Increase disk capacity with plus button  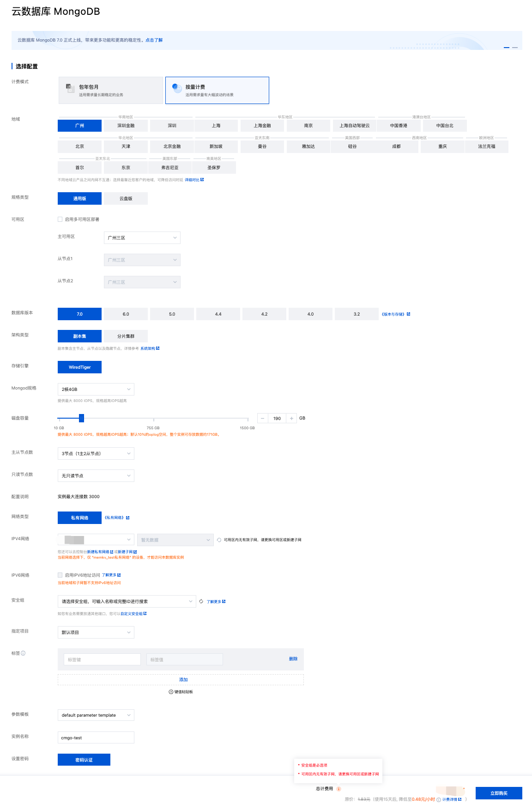[291, 419]
